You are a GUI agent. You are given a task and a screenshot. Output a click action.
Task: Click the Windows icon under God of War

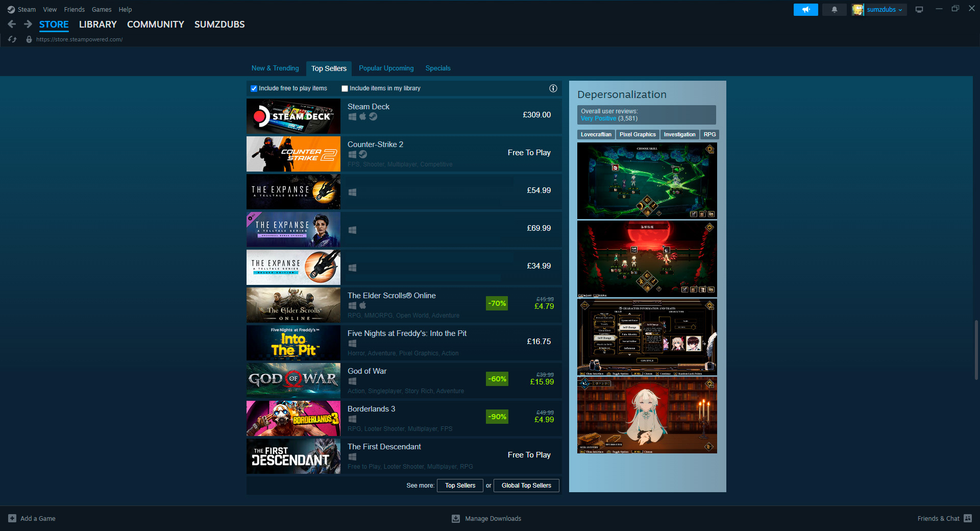tap(352, 381)
